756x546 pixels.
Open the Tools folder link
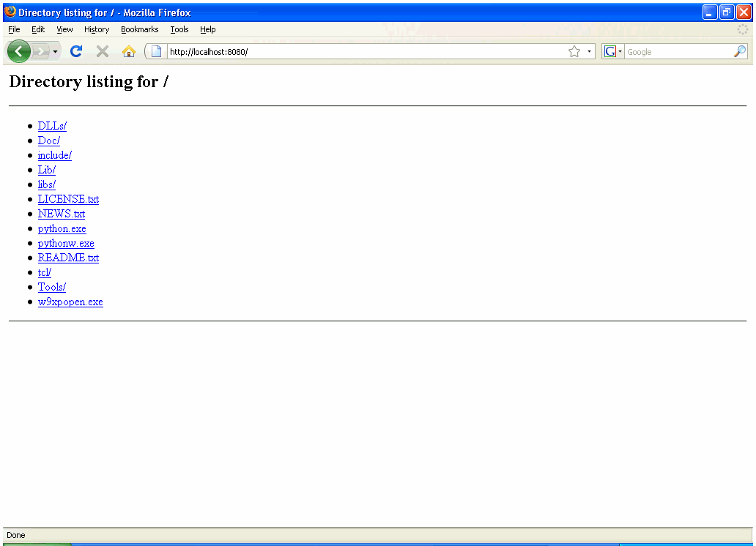coord(51,287)
